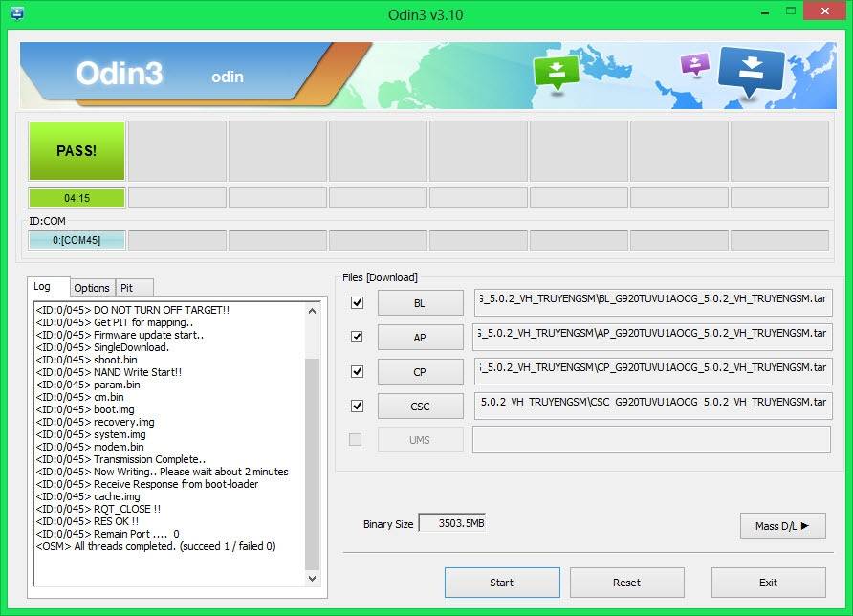Click the 'All threads completed' log line
Image resolution: width=853 pixels, height=616 pixels.
coord(156,546)
